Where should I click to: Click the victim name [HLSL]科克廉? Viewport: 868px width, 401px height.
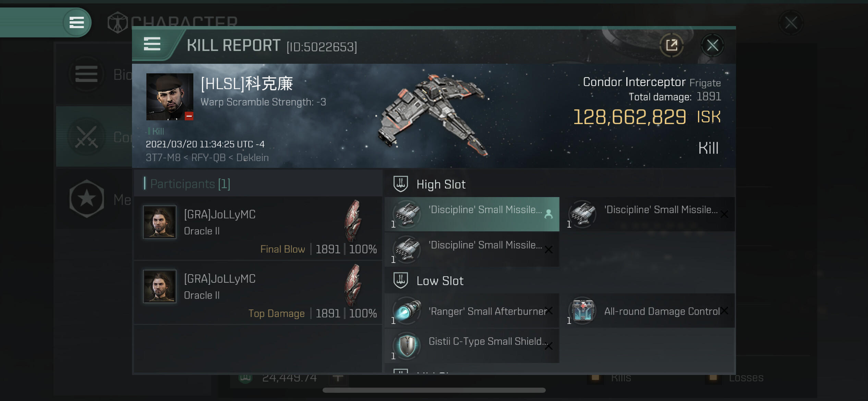click(x=247, y=84)
